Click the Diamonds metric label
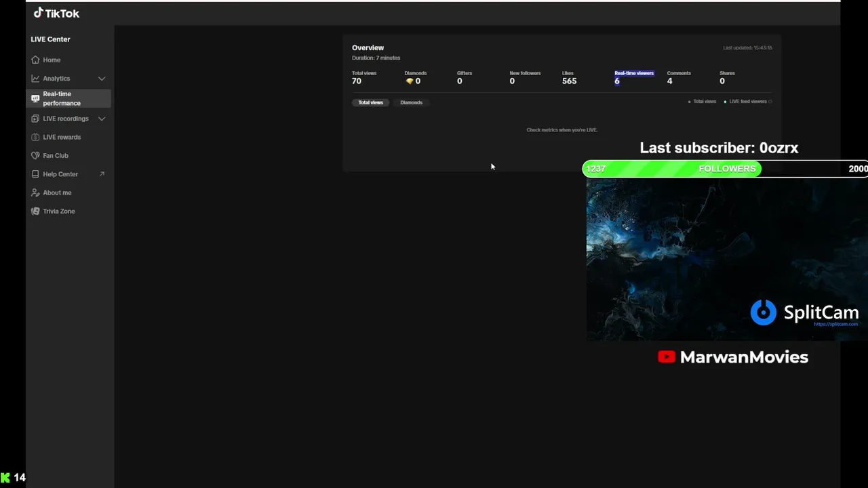This screenshot has height=488, width=868. 416,73
